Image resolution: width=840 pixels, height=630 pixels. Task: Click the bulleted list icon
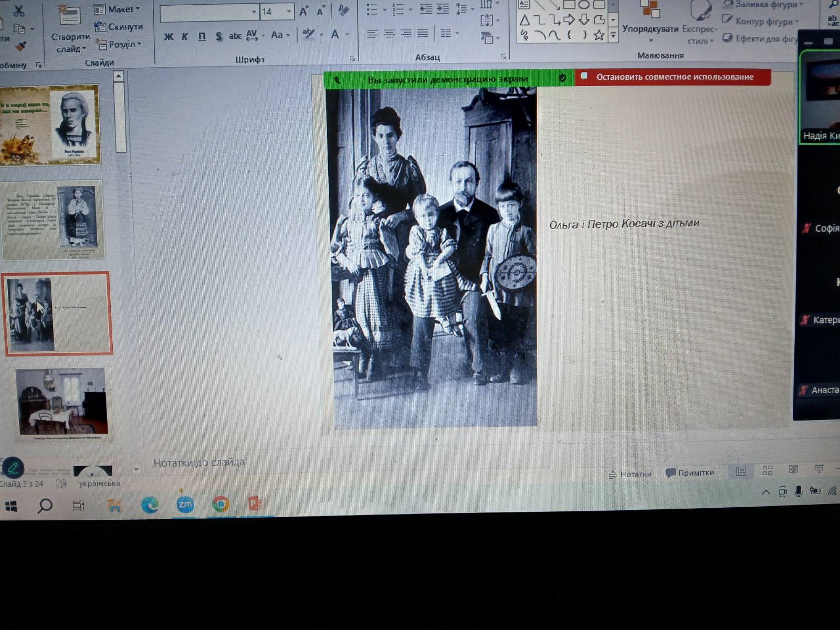point(372,9)
